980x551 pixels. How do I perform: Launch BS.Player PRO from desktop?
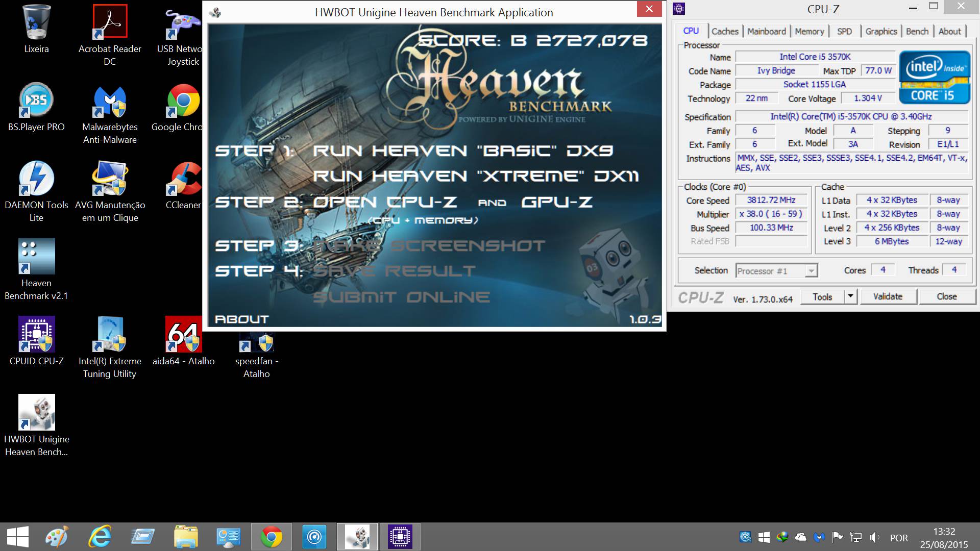[36, 107]
